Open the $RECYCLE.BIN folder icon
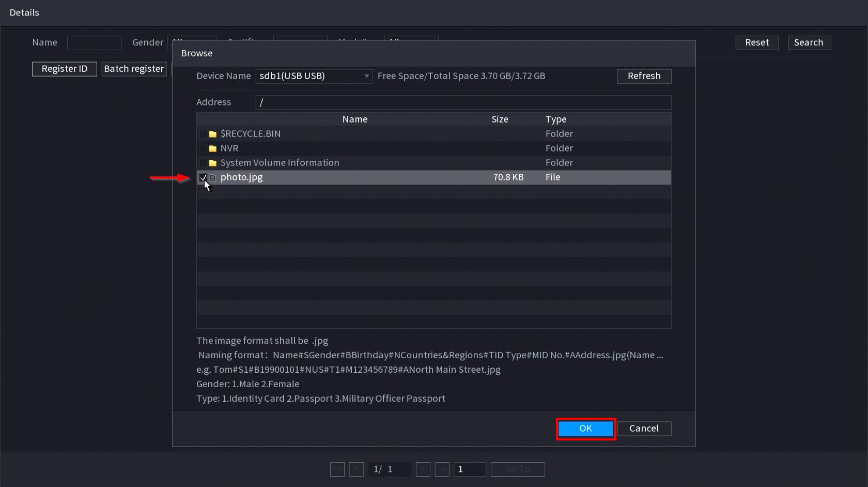The height and width of the screenshot is (487, 868). [x=212, y=134]
